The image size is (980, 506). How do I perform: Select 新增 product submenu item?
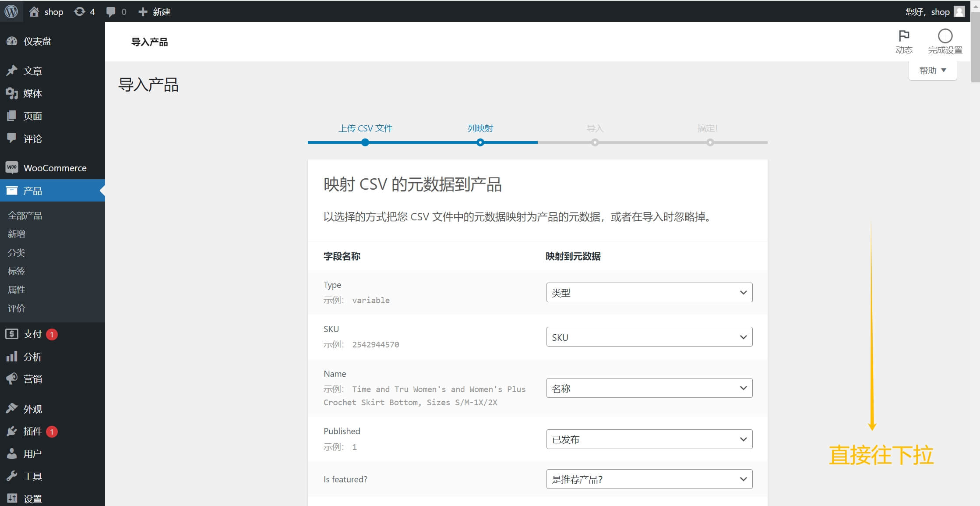click(17, 234)
